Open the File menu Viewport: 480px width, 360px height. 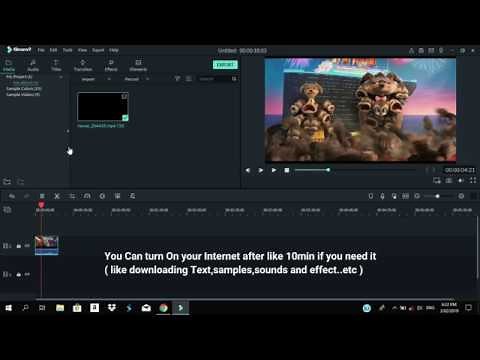41,50
